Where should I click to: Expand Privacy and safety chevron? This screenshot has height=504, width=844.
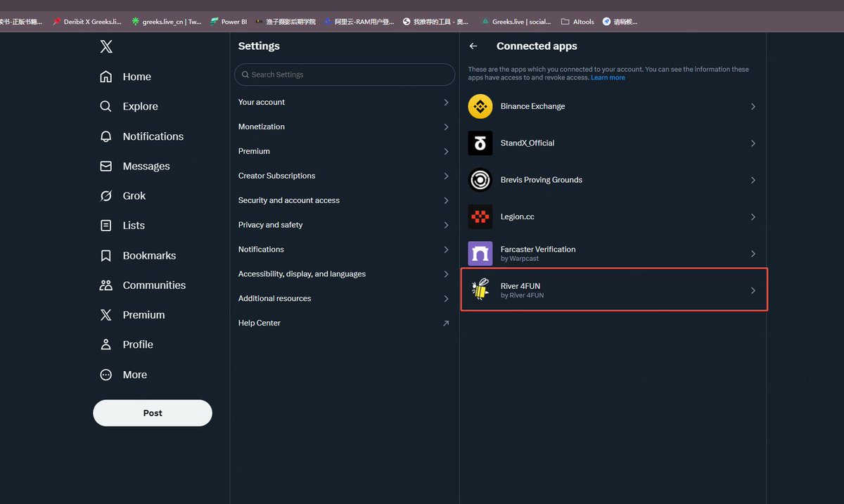(x=446, y=225)
